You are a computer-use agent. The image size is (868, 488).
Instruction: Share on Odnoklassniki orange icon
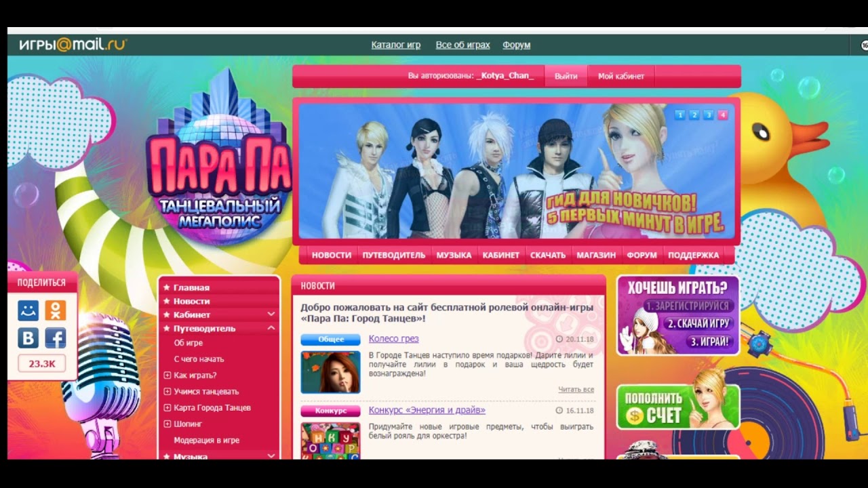55,310
